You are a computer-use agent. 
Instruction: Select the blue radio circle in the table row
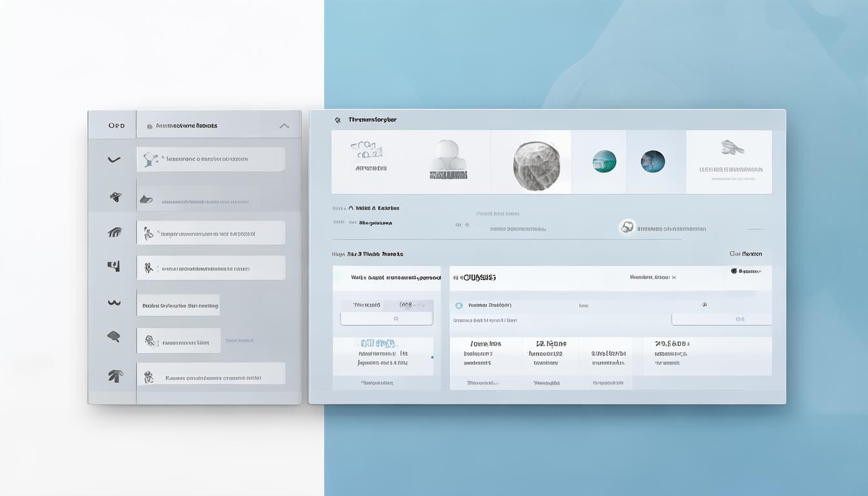[459, 305]
